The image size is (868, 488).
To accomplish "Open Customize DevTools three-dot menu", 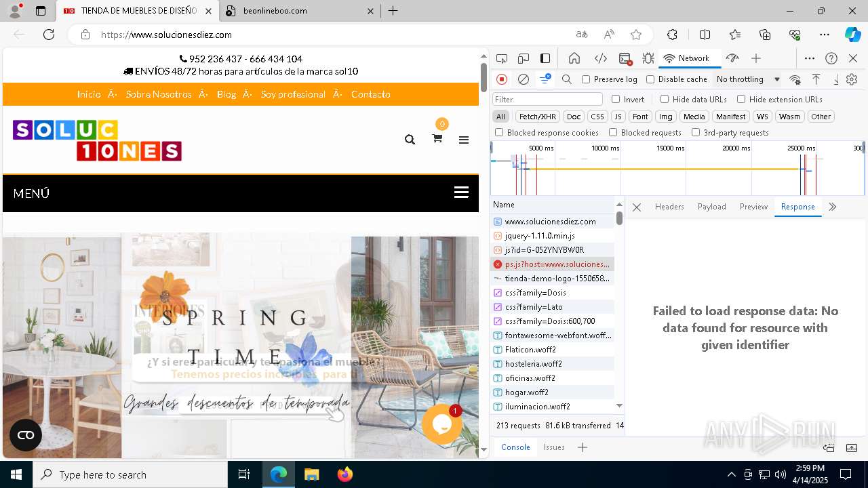I will [810, 58].
